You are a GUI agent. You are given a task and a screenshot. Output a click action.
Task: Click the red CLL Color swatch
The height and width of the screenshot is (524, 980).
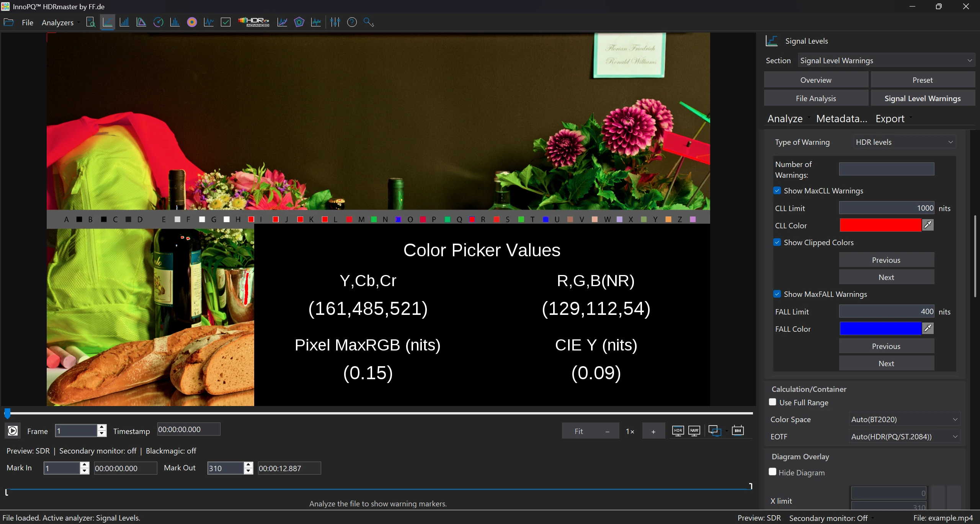(880, 225)
